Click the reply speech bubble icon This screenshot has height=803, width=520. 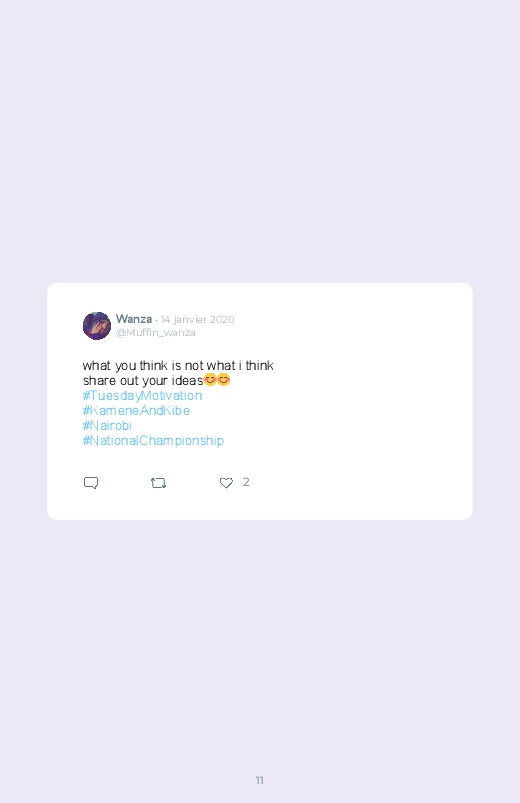pyautogui.click(x=91, y=483)
